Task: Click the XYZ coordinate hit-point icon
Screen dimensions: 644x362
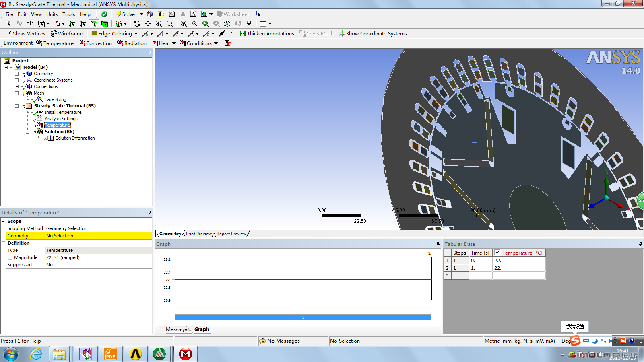Action: (30, 24)
